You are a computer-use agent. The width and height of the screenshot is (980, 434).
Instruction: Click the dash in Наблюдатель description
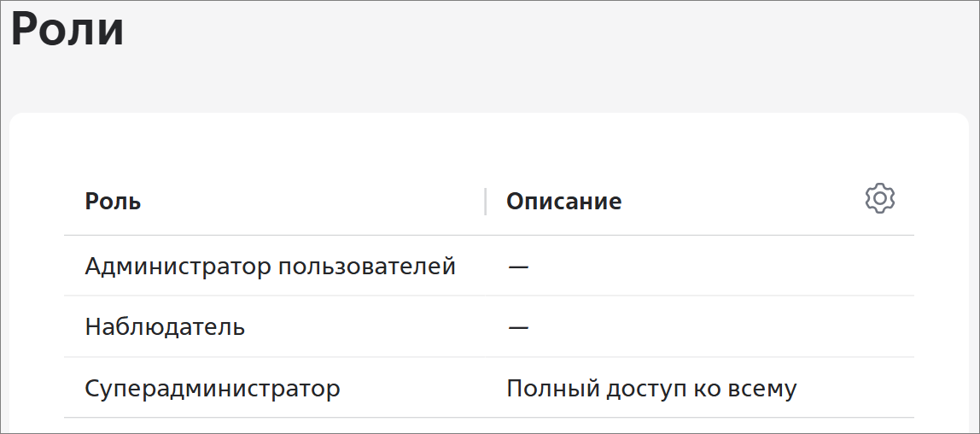(518, 327)
